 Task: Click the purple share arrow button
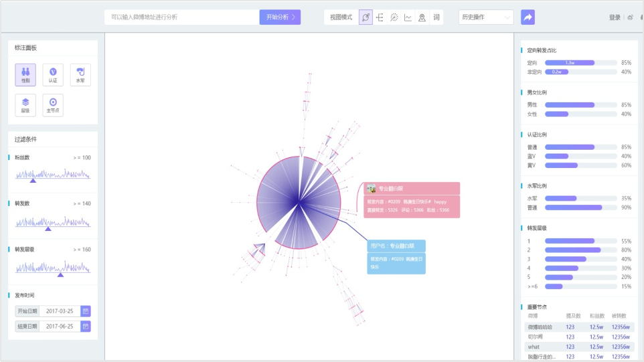coord(528,17)
